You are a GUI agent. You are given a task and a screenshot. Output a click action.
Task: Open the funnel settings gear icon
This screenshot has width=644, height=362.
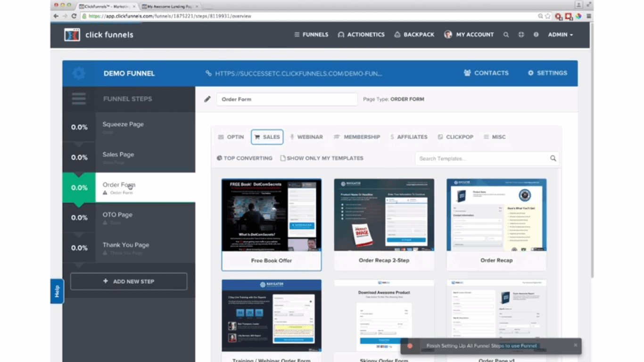tap(79, 73)
